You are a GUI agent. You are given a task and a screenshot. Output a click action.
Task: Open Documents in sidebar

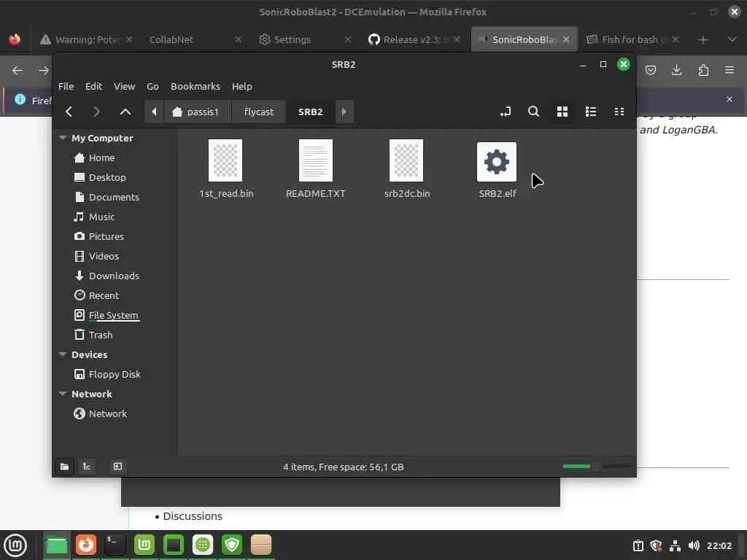(115, 197)
